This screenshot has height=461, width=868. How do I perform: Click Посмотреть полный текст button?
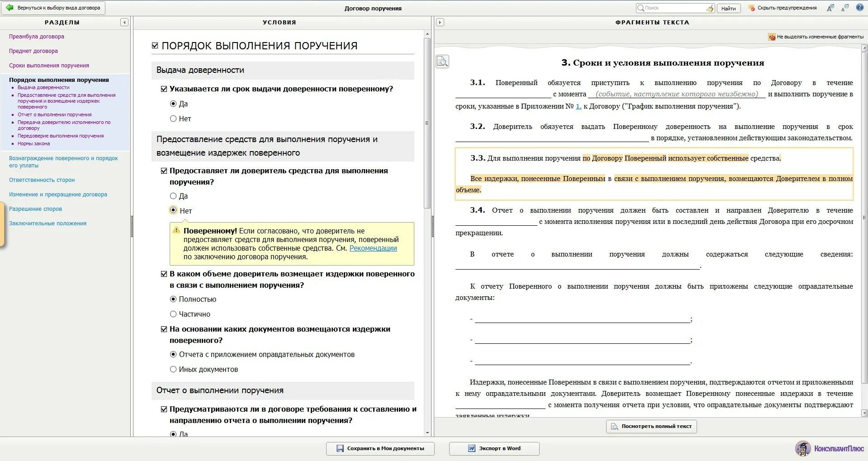tap(651, 426)
